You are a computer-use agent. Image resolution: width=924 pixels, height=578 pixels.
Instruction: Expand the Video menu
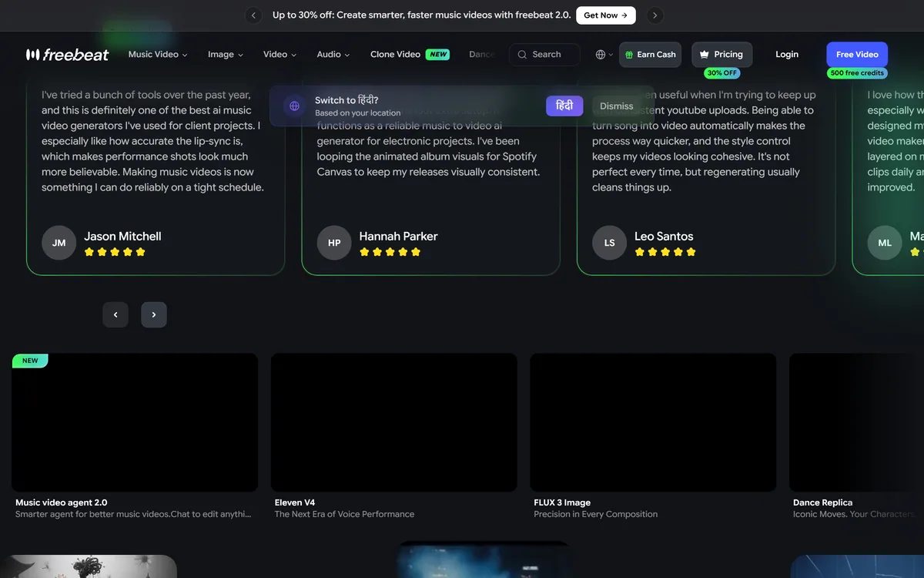pyautogui.click(x=280, y=55)
